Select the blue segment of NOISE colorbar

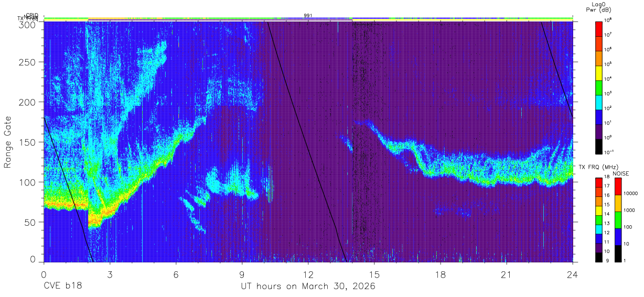(618, 236)
